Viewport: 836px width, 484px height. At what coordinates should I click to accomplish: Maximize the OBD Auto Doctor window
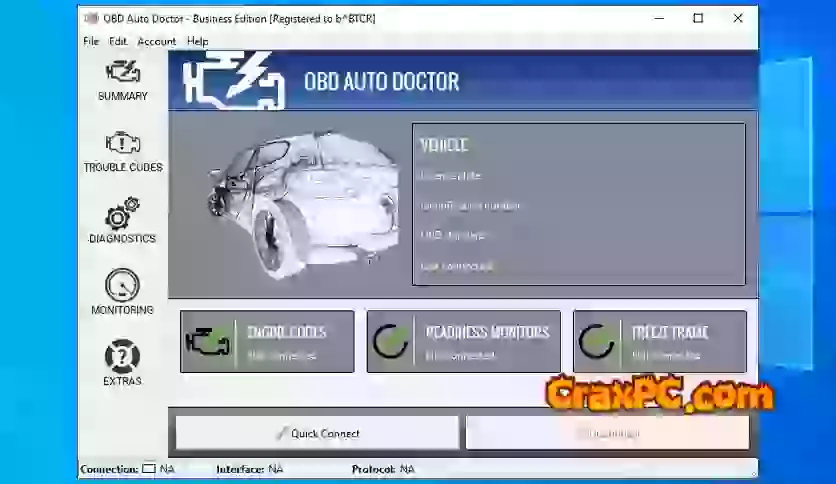698,18
